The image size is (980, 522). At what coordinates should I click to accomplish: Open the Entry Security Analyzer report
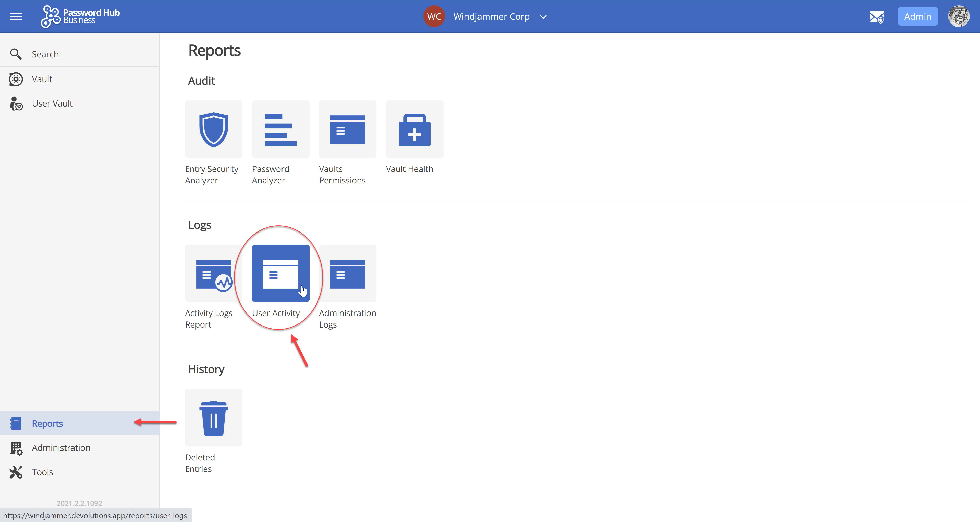point(213,130)
